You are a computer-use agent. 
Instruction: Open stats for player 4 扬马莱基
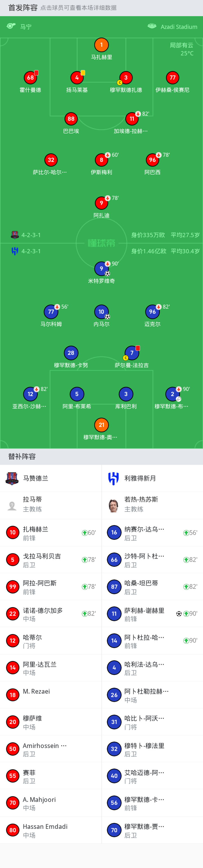77,78
